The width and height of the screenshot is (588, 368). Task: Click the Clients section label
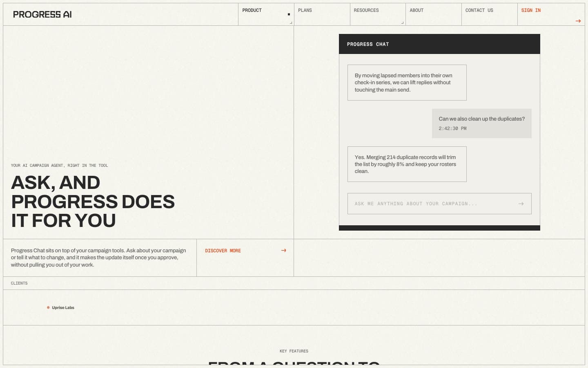click(19, 283)
